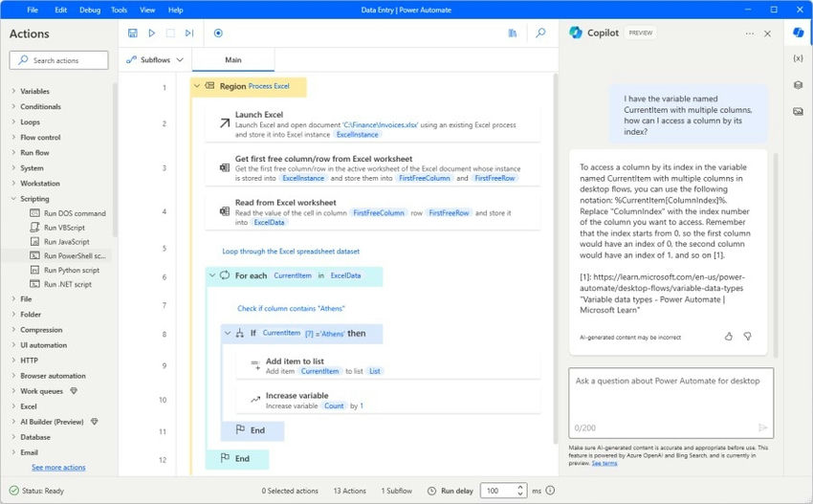Screen dimensions: 813x504
Task: Open the UI elements sidebar icon
Action: coord(799,84)
